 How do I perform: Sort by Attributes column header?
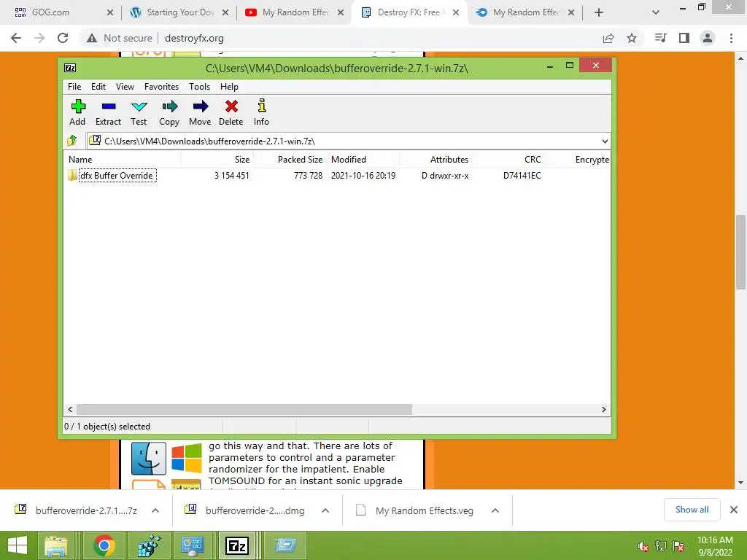click(x=436, y=160)
